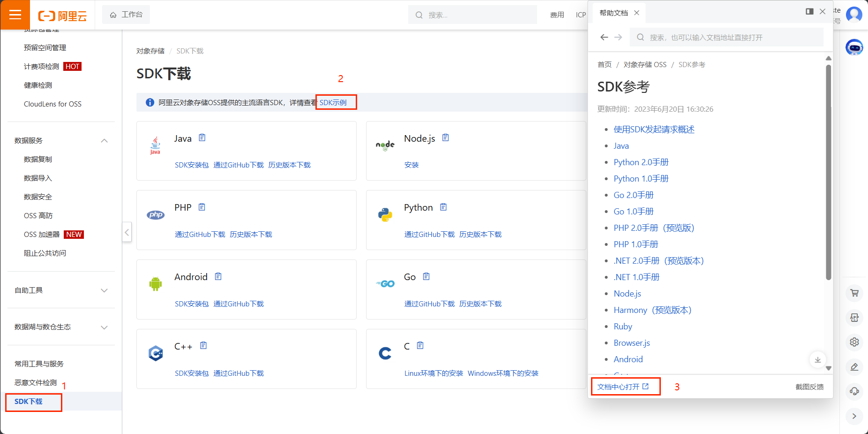Click the help panel vertical scrollbar
868x434 pixels.
[829, 172]
